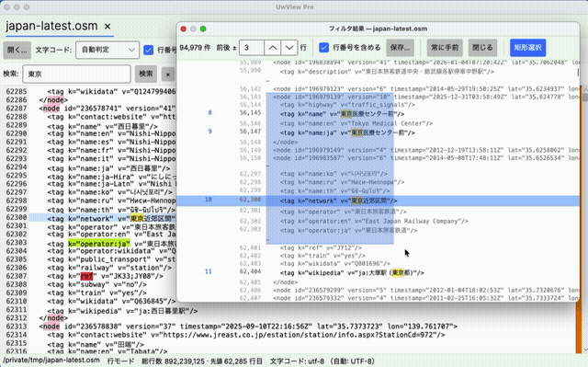Click the name:en Tokyo Medical Center line
The width and height of the screenshot is (588, 367).
pos(356,123)
